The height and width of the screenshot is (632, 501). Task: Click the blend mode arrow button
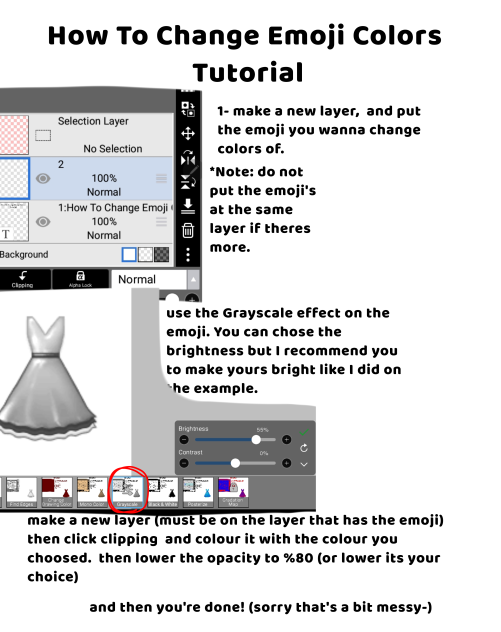point(193,279)
